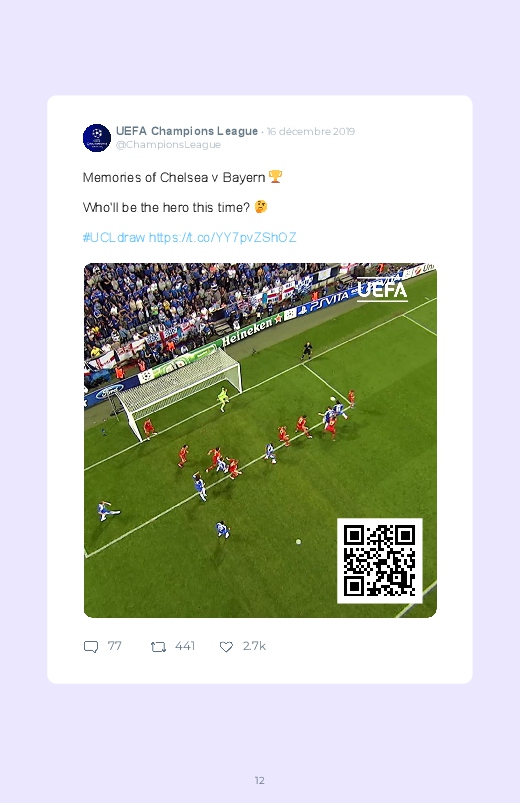
Task: Open the match footage image
Action: tap(260, 440)
